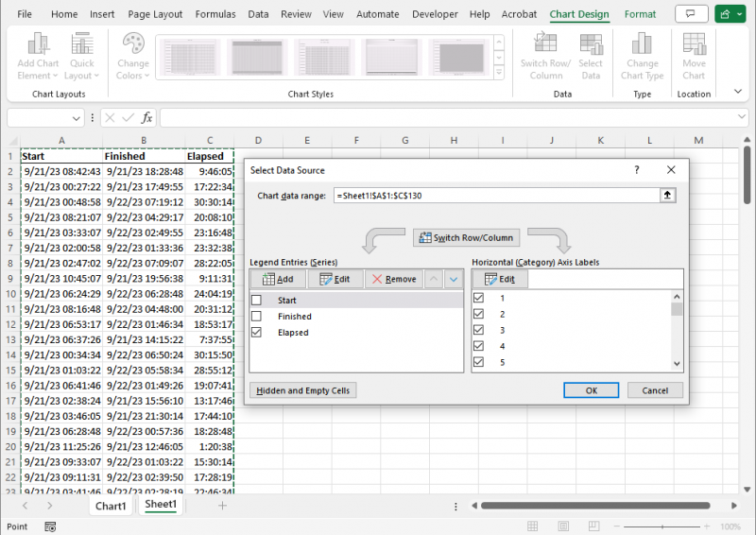Uncheck category label 4 checkbox
This screenshot has width=756, height=535.
point(478,346)
